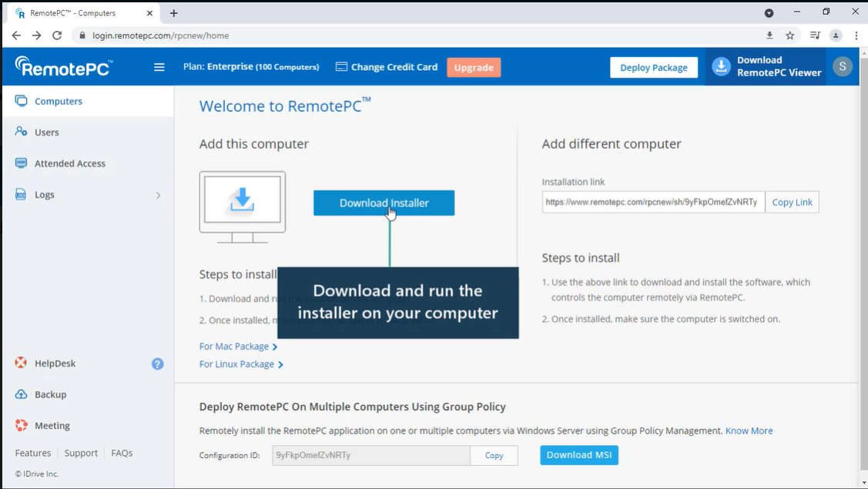This screenshot has width=868, height=489.
Task: Click the Know More link
Action: pyautogui.click(x=749, y=430)
